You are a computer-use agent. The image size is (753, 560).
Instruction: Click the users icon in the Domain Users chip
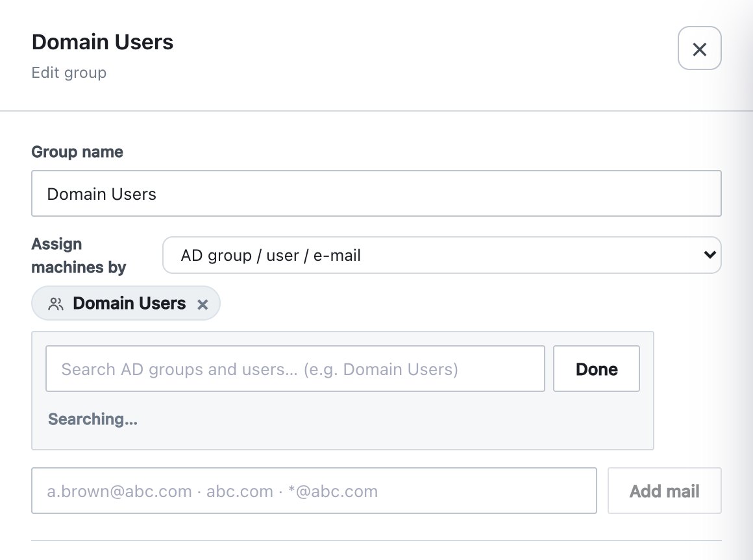56,304
